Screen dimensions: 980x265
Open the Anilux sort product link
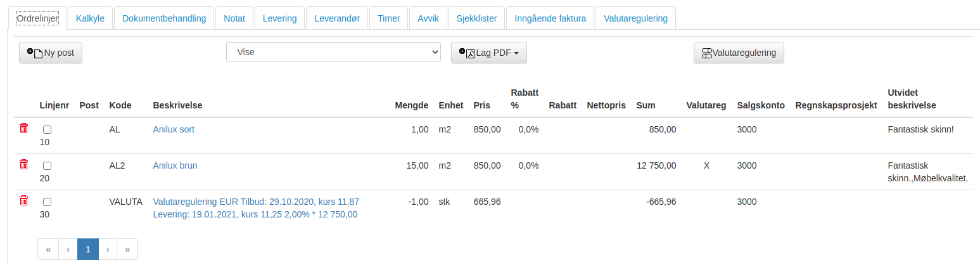pos(174,129)
